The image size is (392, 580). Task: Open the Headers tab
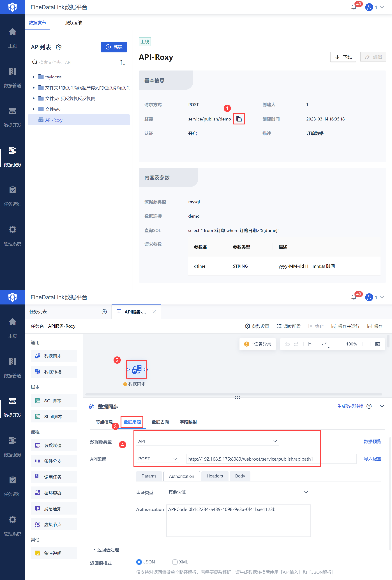click(215, 476)
